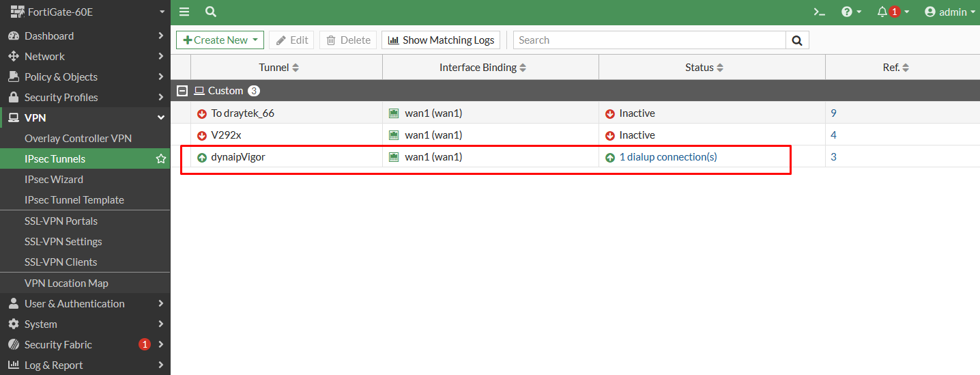Open the Create New dropdown
This screenshot has height=375, width=980.
click(220, 40)
